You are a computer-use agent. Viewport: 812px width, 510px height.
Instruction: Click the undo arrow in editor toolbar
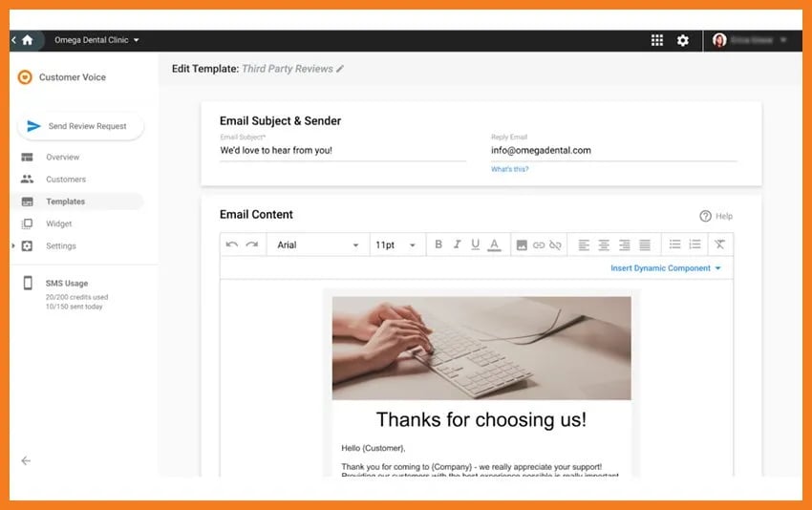232,245
